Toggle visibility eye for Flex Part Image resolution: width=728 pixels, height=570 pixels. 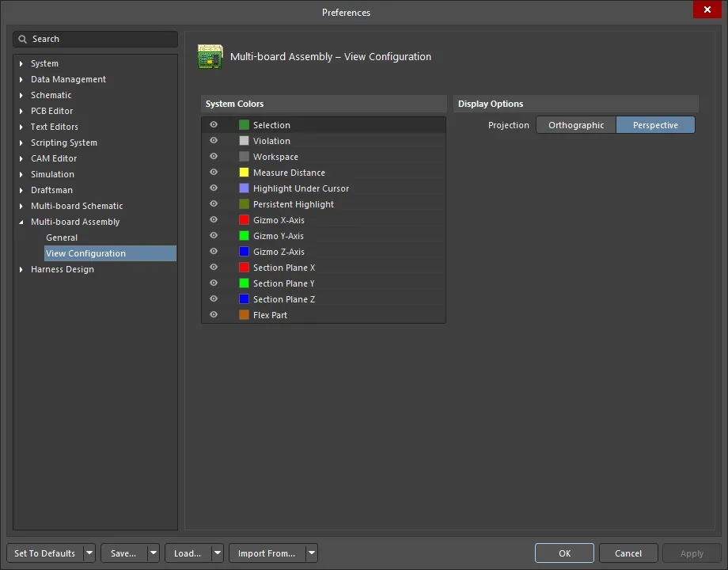click(214, 314)
